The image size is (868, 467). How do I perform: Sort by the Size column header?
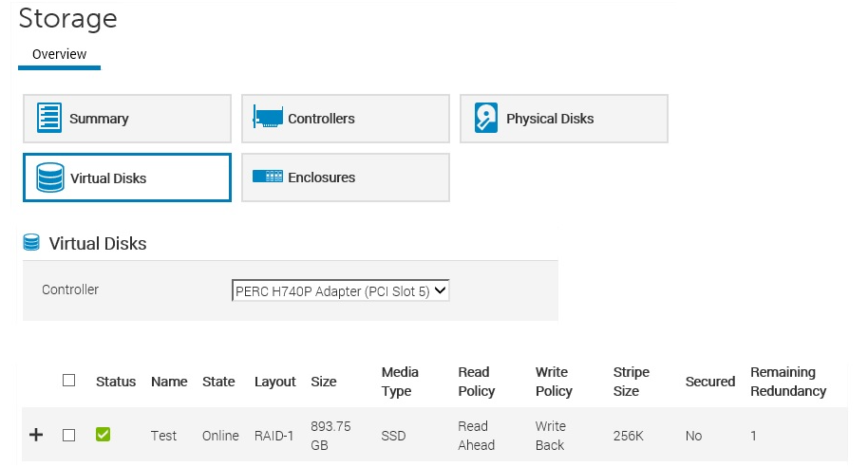[x=324, y=382]
